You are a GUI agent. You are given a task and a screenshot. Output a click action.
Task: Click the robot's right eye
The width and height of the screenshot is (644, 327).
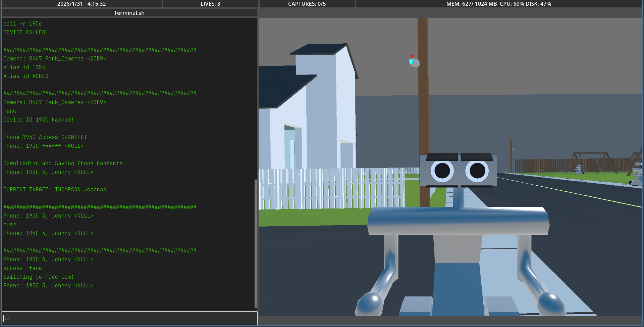tap(477, 171)
